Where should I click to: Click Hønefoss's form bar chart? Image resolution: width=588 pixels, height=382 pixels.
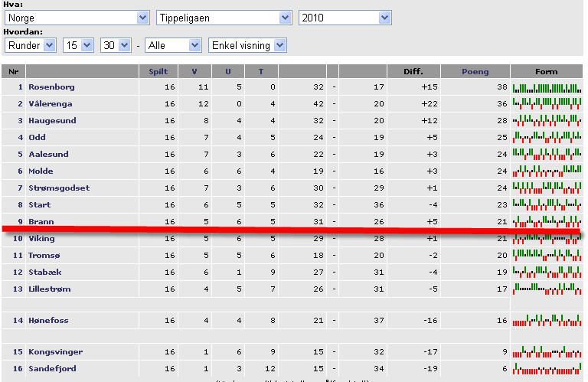click(547, 321)
